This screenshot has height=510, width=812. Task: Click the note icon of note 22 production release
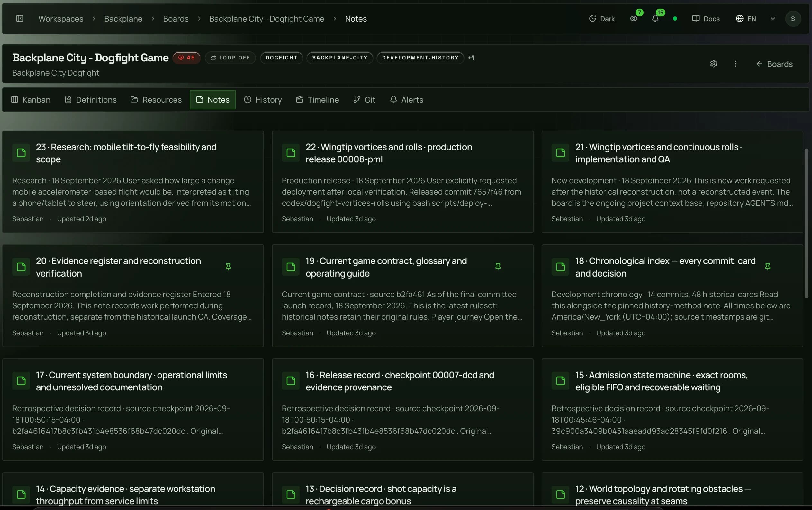[291, 153]
